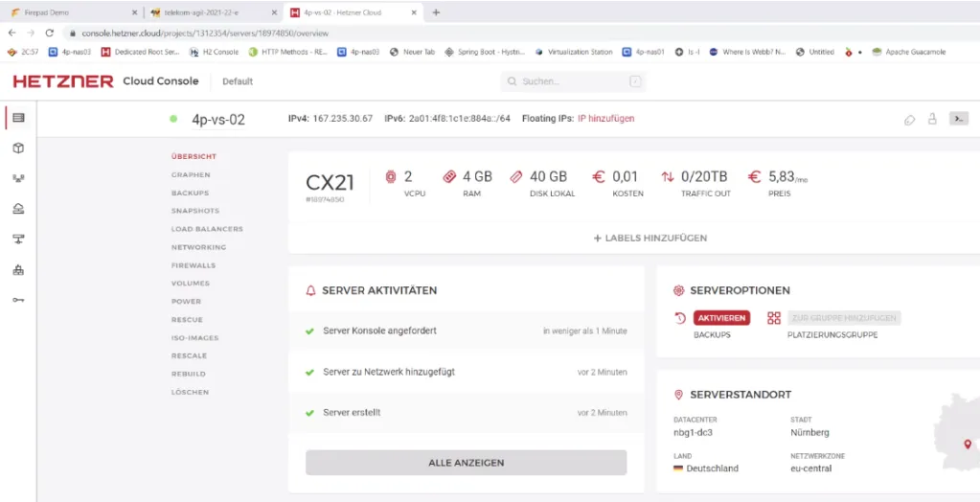Open the Dedicated Root Ser... bookmark
The height and width of the screenshot is (502, 980).
coord(141,52)
